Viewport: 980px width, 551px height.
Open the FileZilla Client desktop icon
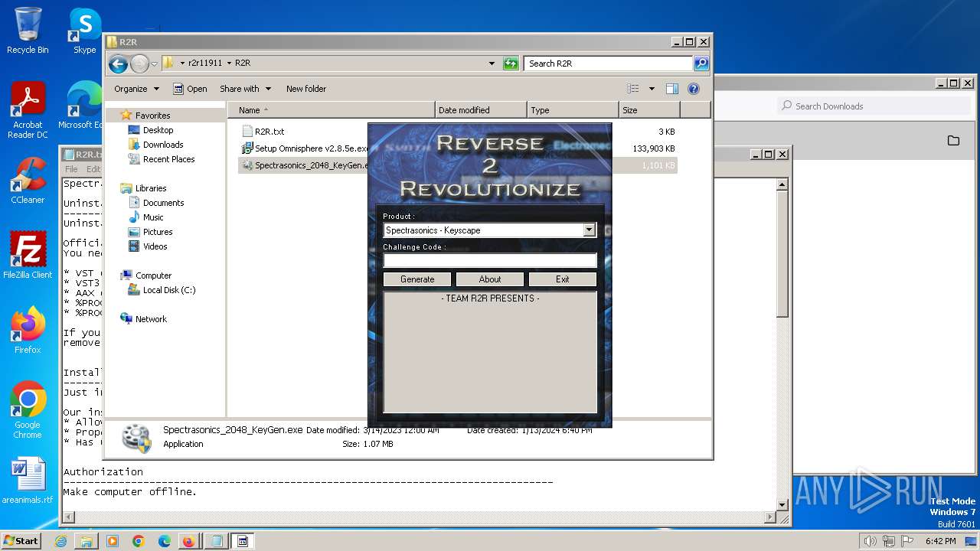pos(28,255)
